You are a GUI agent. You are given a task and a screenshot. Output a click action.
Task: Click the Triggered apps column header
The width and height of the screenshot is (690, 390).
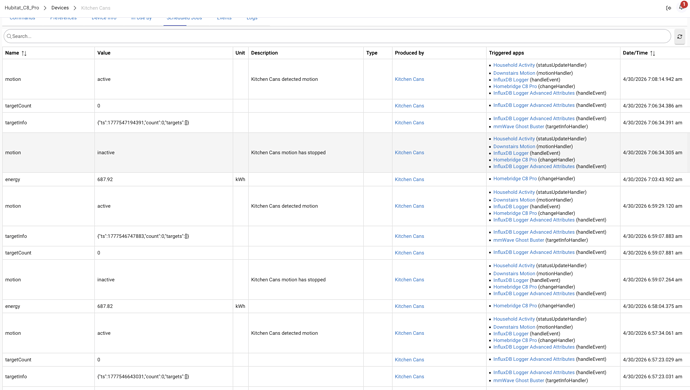tap(506, 53)
